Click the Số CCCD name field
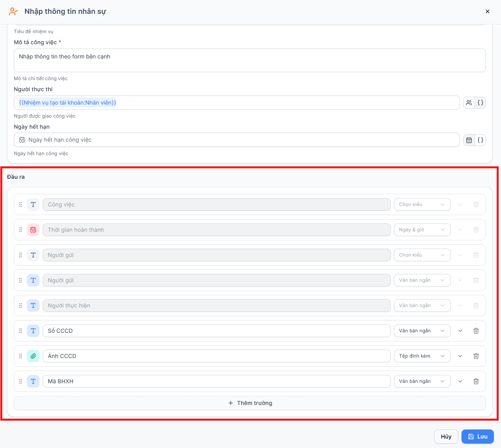The image size is (501, 448). pos(217,331)
